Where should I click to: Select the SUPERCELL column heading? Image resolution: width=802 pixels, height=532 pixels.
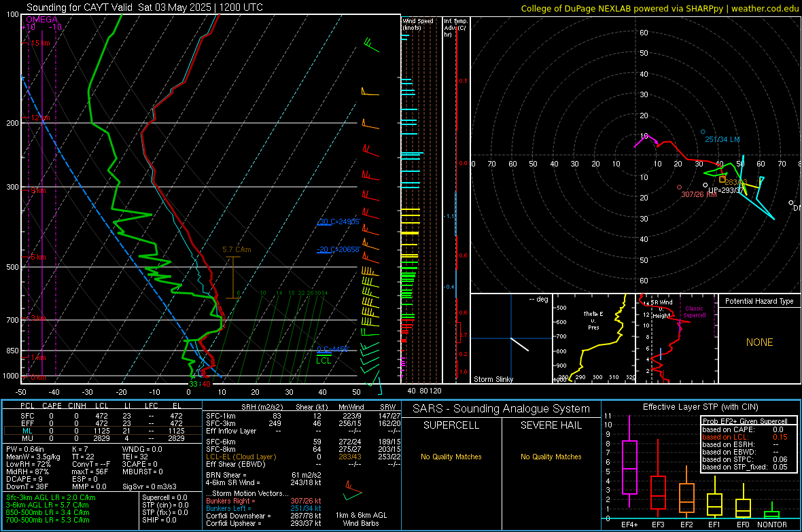point(451,425)
